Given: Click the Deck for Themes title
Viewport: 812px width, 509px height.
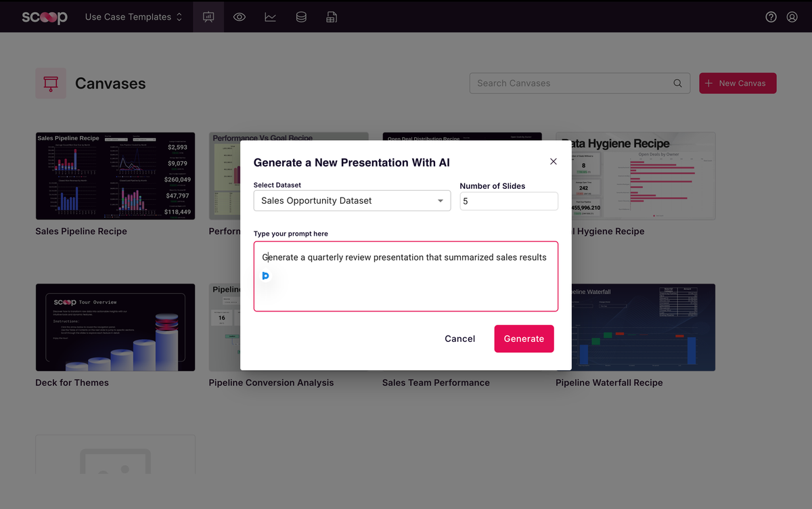Looking at the screenshot, I should click(72, 383).
